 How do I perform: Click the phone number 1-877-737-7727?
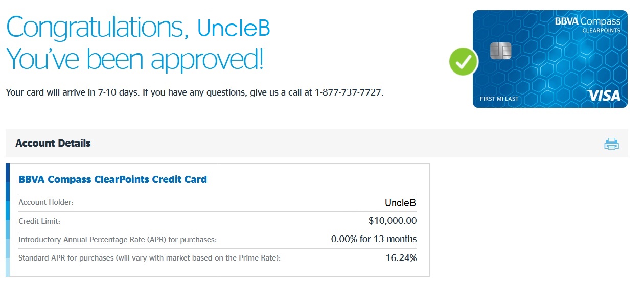(x=349, y=93)
